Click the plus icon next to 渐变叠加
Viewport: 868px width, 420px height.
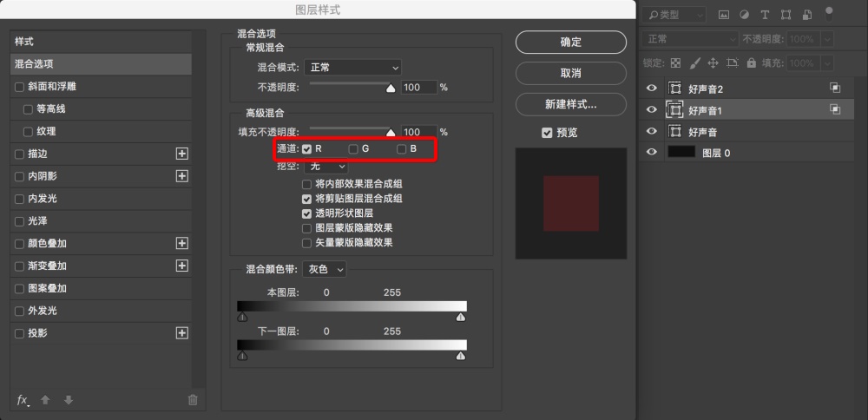click(181, 266)
